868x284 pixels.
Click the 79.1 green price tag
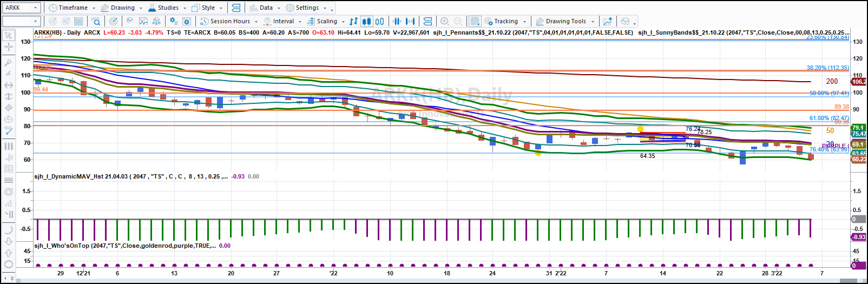(858, 128)
